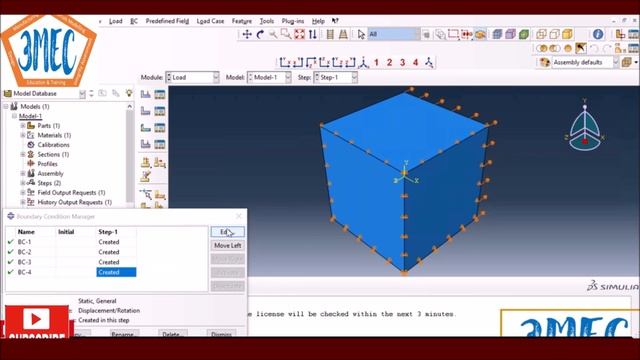The height and width of the screenshot is (360, 640).
Task: Open the Predefined Field Manager toolbox icon
Action: (160, 127)
